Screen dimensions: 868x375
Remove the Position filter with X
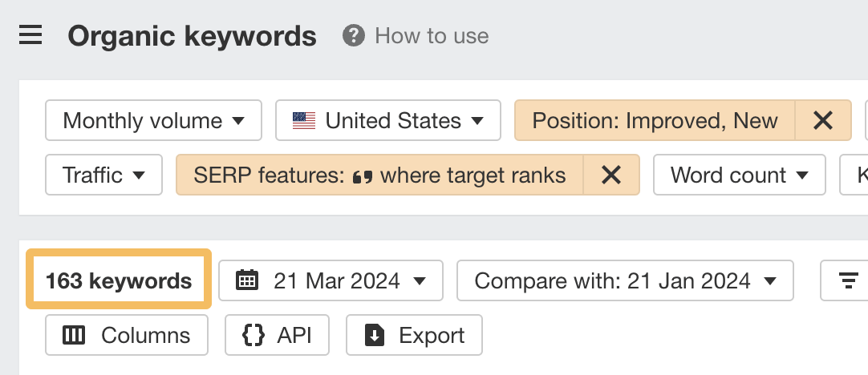pos(822,121)
